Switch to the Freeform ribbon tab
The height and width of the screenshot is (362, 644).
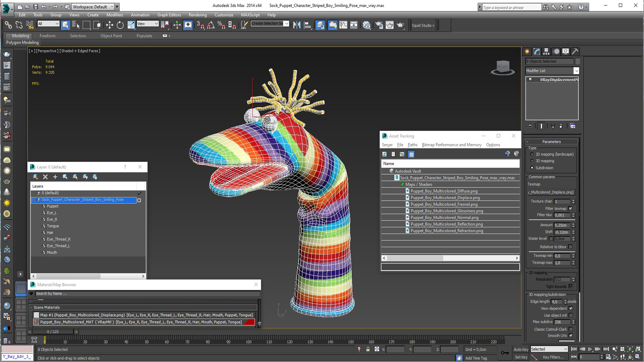click(x=47, y=36)
